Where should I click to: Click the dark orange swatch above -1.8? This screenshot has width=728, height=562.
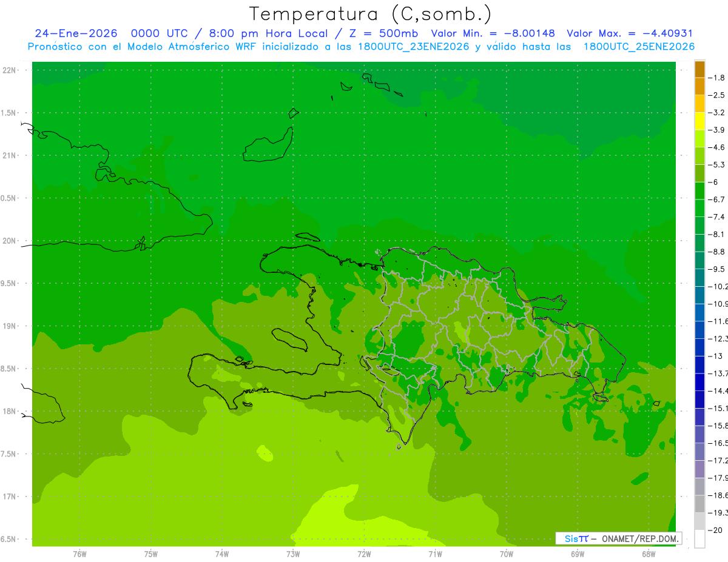click(x=699, y=69)
